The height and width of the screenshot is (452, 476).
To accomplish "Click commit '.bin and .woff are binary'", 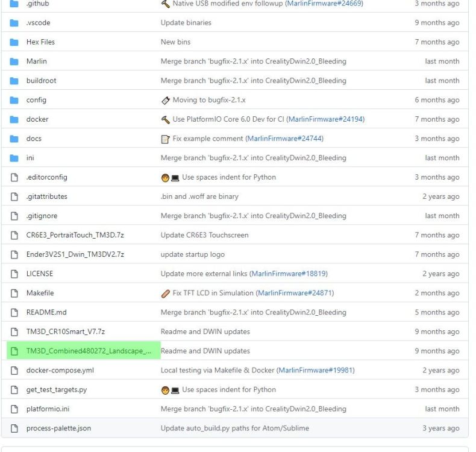I will pyautogui.click(x=199, y=196).
